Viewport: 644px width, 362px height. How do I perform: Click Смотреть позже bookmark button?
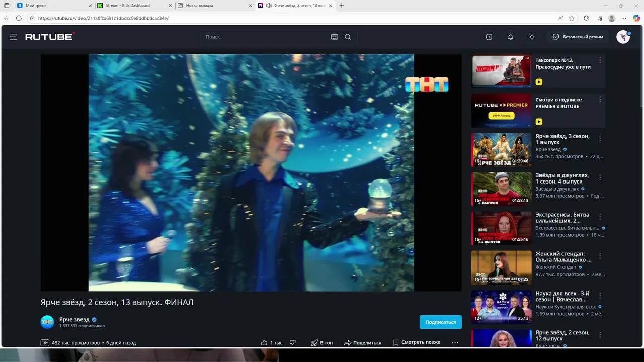tap(417, 342)
